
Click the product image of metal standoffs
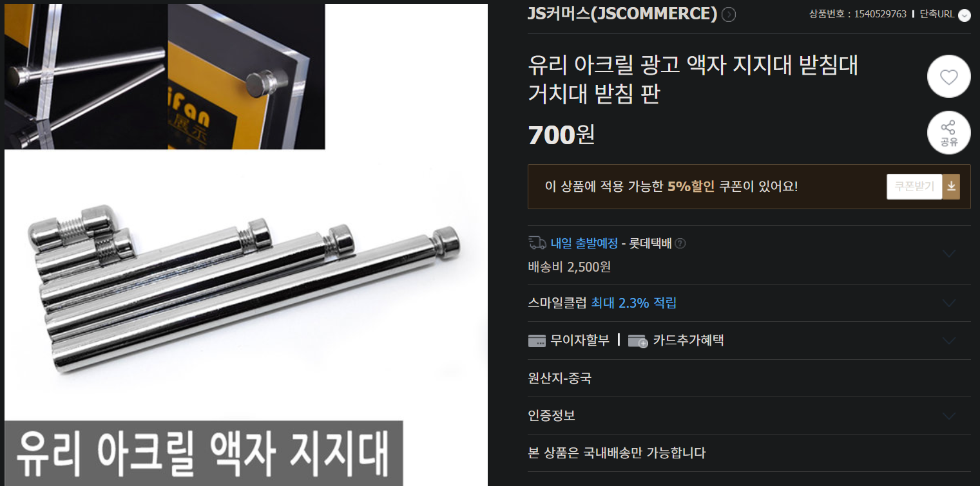tap(246, 245)
